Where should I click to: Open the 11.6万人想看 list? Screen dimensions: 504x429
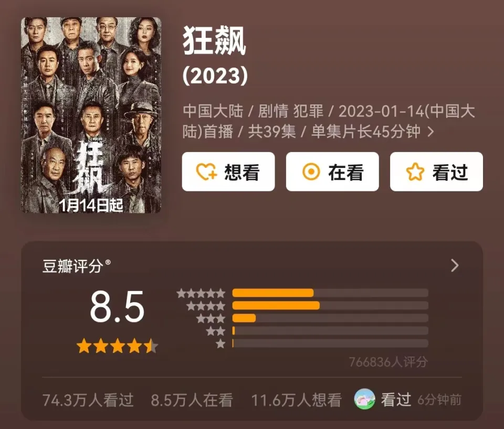[296, 400]
